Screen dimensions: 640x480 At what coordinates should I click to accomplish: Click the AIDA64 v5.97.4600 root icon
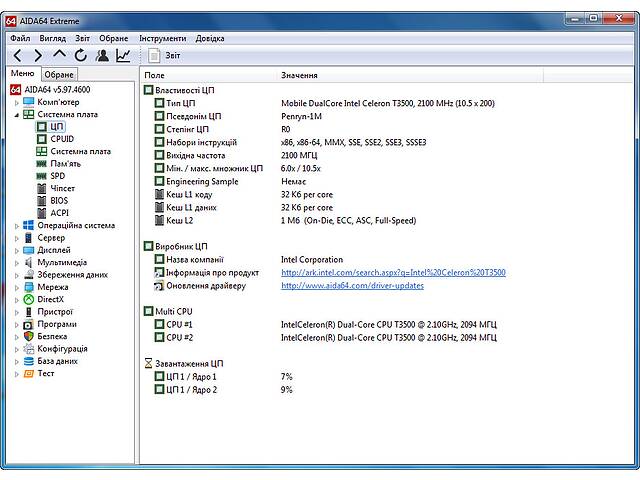[x=16, y=89]
